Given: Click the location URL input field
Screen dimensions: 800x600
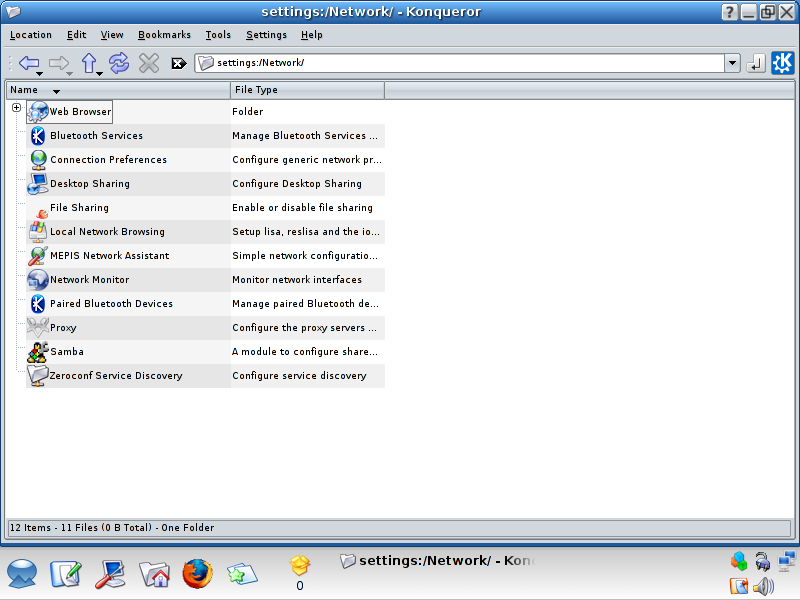Looking at the screenshot, I should click(x=460, y=63).
